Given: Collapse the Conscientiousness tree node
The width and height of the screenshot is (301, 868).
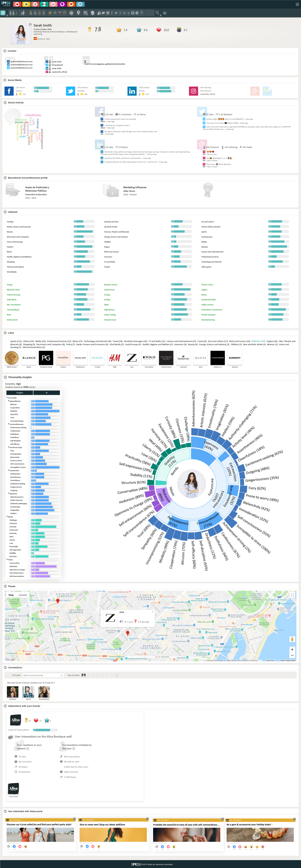Looking at the screenshot, I should (x=8, y=424).
